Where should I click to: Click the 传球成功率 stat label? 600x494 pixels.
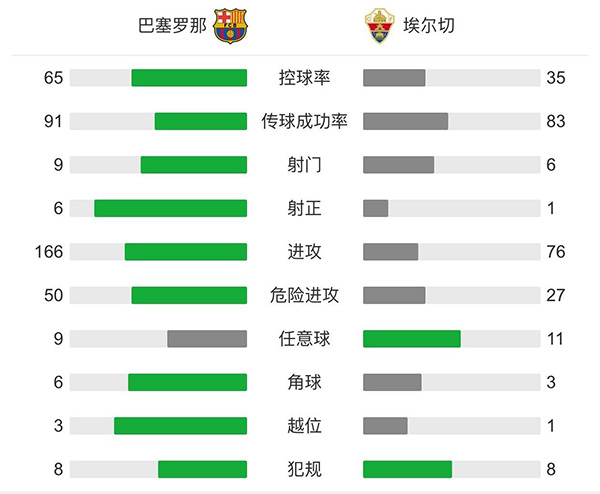click(x=305, y=121)
